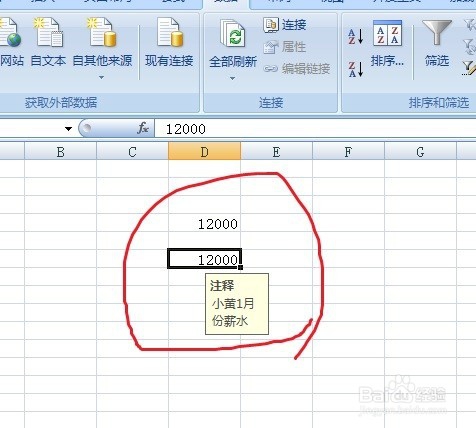
Task: Click the formula bar showing 12000
Action: pyautogui.click(x=315, y=129)
